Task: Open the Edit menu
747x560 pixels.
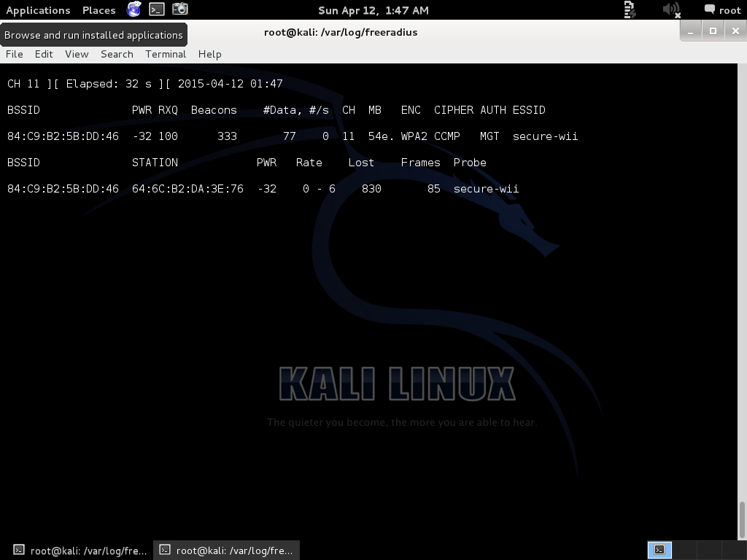Action: (44, 54)
